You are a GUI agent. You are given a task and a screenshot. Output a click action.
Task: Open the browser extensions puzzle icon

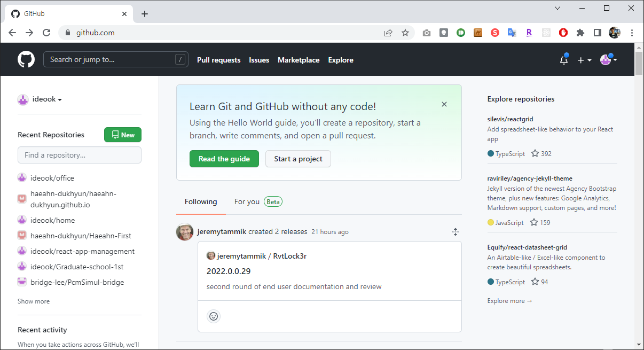point(580,33)
